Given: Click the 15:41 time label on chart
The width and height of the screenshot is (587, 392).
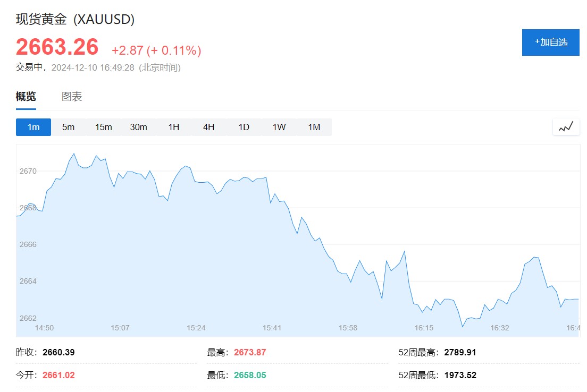Looking at the screenshot, I should point(272,328).
